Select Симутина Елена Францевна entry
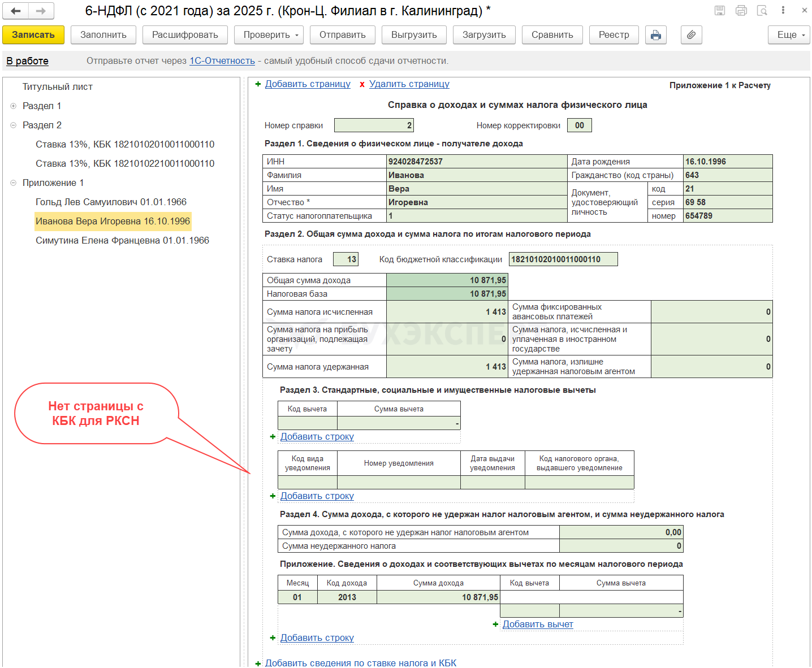This screenshot has height=668, width=812. 122,240
